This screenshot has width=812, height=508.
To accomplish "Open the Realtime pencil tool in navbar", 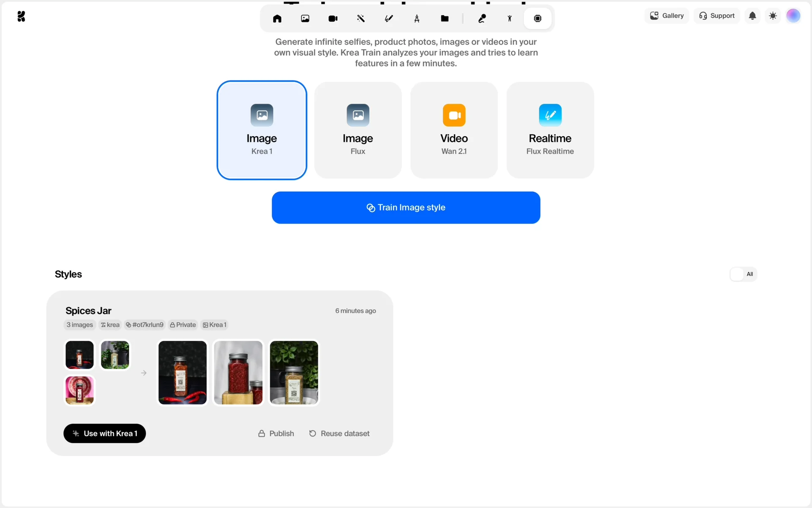I will click(389, 19).
